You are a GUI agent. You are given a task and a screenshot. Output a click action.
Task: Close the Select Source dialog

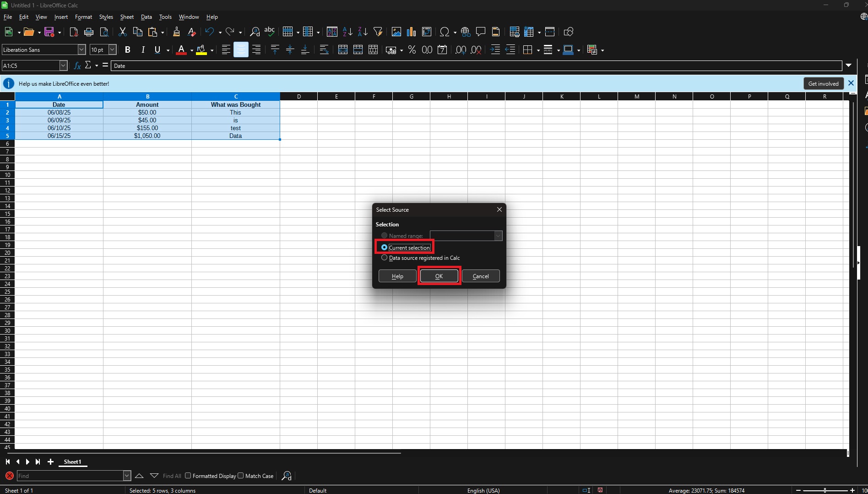tap(499, 209)
